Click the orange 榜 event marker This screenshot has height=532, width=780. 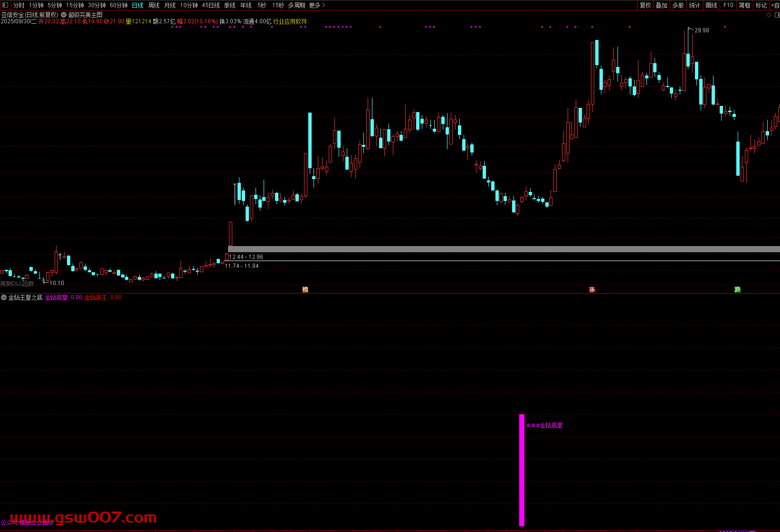pyautogui.click(x=305, y=289)
